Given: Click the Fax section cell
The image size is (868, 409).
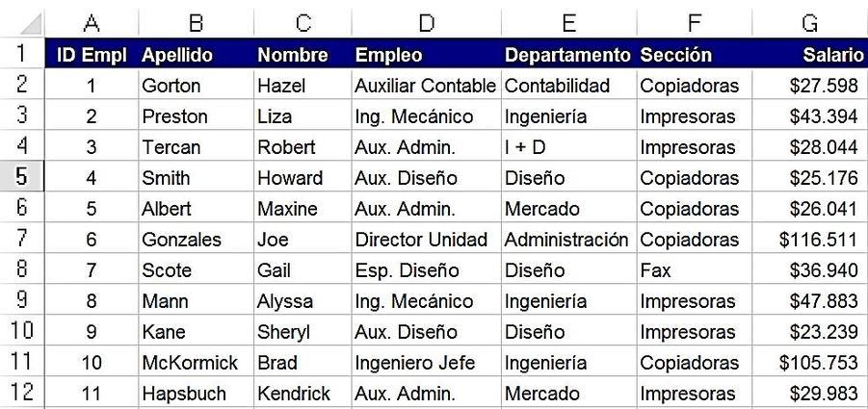Looking at the screenshot, I should (695, 269).
